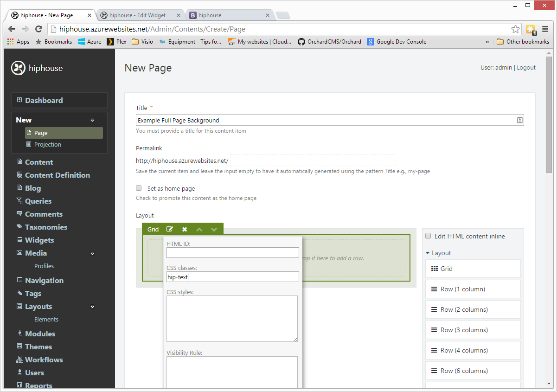Open the Themes admin link
The height and width of the screenshot is (392, 557).
tap(38, 347)
